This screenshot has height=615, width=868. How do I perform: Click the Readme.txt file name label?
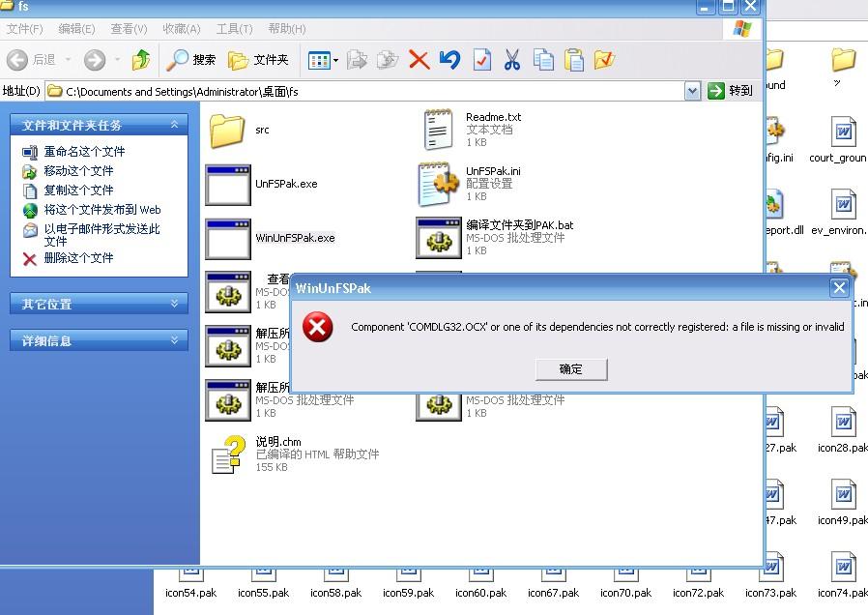493,117
